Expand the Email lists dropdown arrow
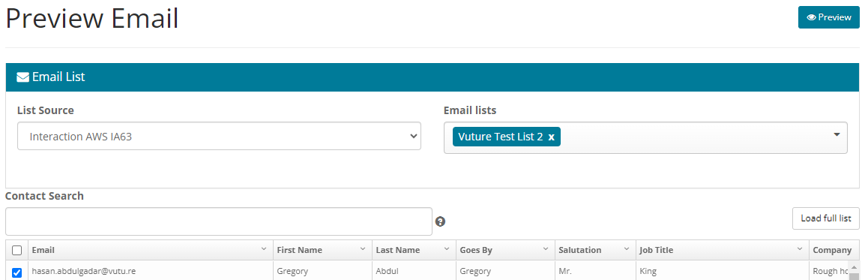Viewport: 868px width, 280px height. click(837, 134)
